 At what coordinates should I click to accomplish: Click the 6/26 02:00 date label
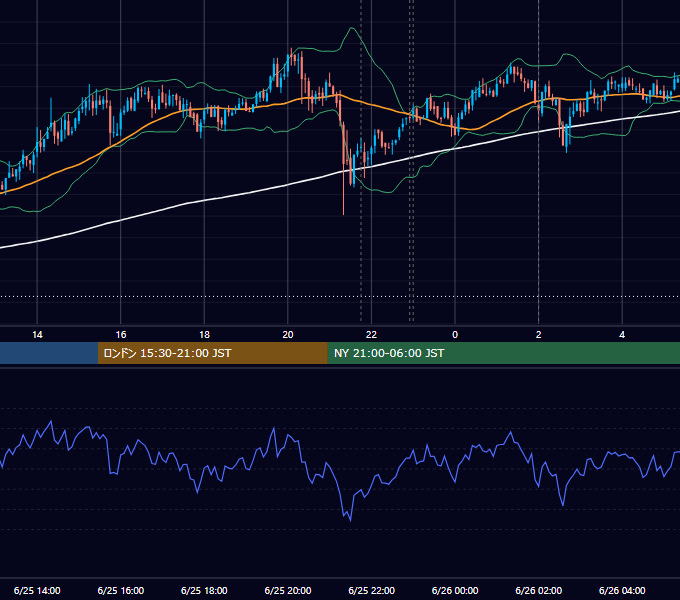tap(538, 590)
